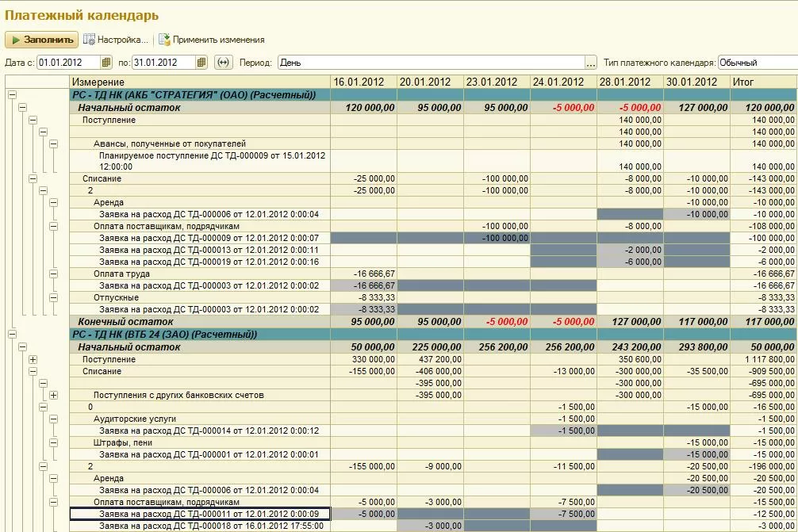Click the 23.01.2012 column header
The height and width of the screenshot is (532, 798).
tap(496, 82)
